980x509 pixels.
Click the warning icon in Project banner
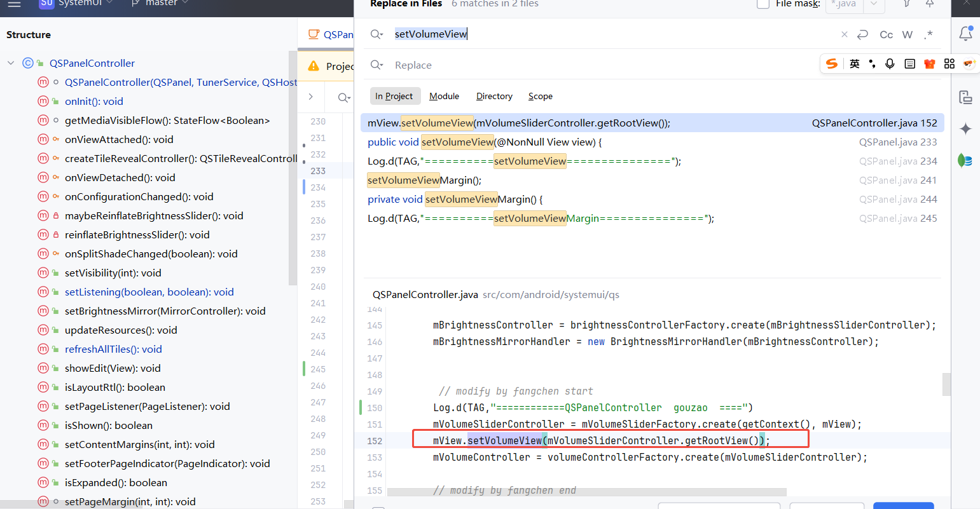(314, 66)
